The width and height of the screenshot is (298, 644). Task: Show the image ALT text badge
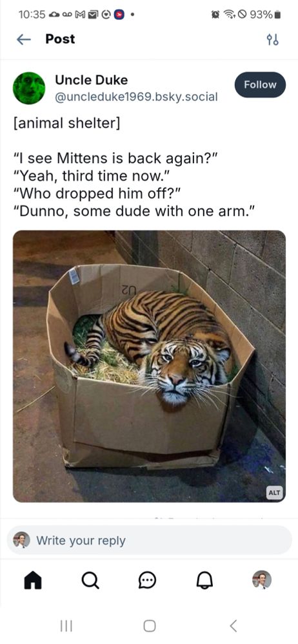click(x=275, y=493)
